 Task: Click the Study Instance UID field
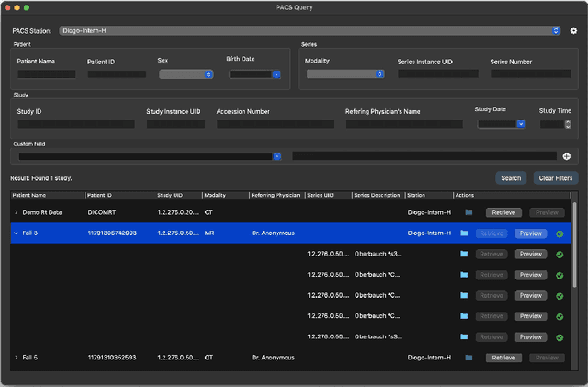pyautogui.click(x=175, y=124)
